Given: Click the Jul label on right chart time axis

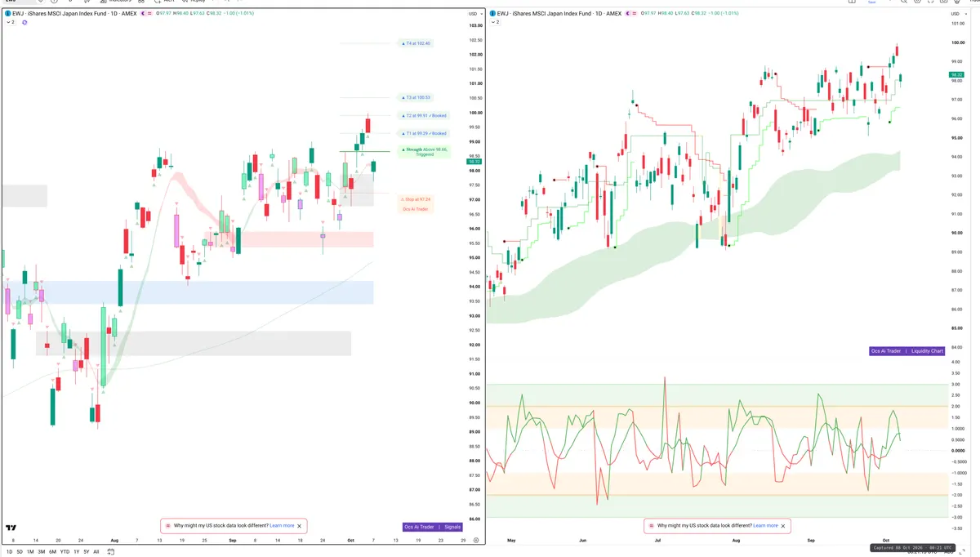Looking at the screenshot, I should [657, 541].
